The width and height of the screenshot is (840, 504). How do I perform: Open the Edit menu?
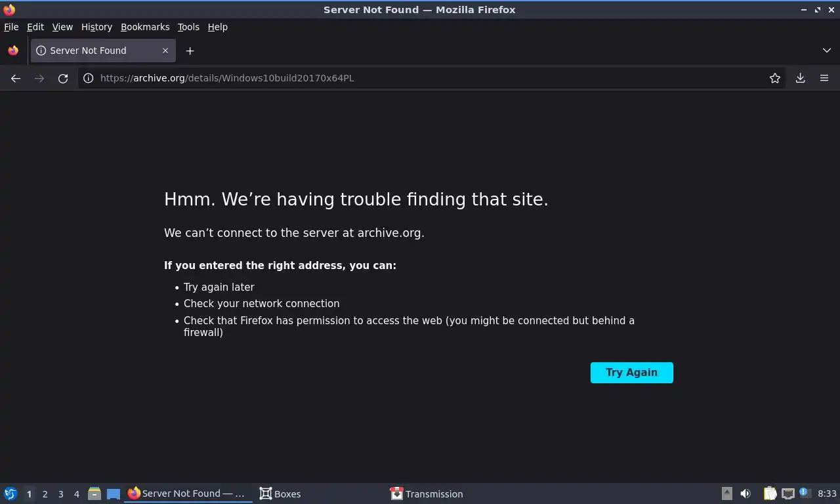click(x=35, y=27)
